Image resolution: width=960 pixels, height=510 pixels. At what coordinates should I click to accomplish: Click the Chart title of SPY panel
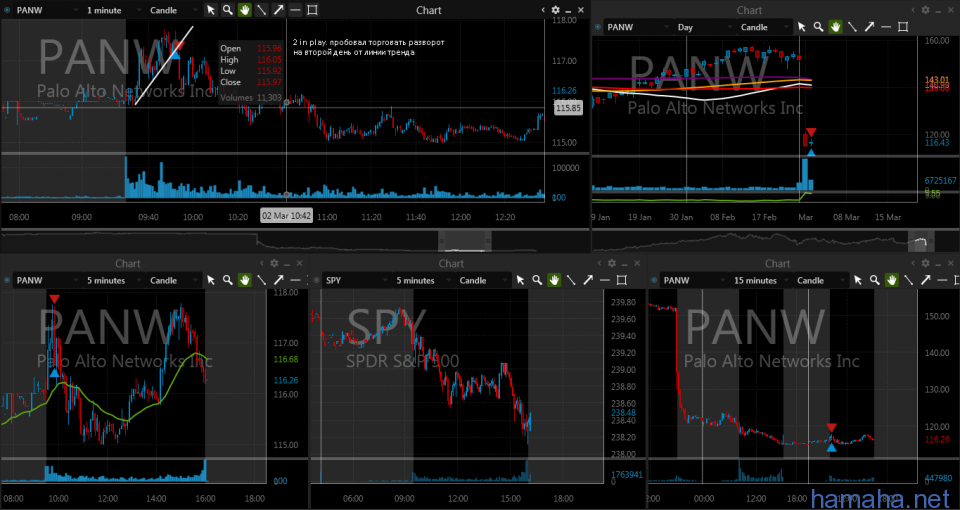point(451,264)
